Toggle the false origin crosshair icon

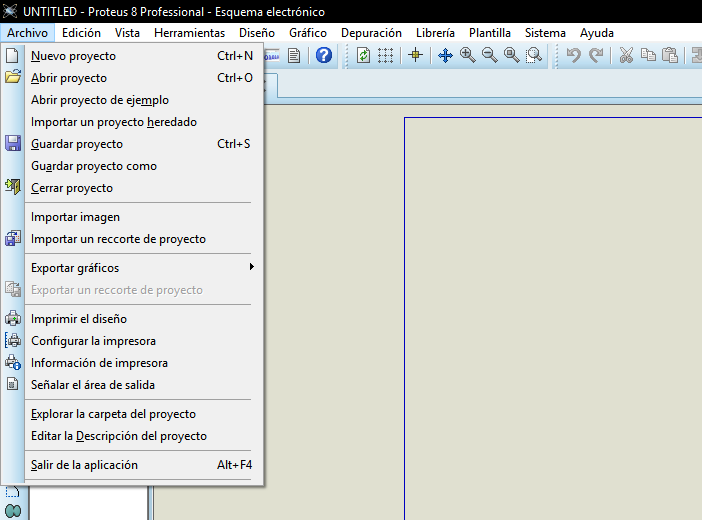point(415,55)
